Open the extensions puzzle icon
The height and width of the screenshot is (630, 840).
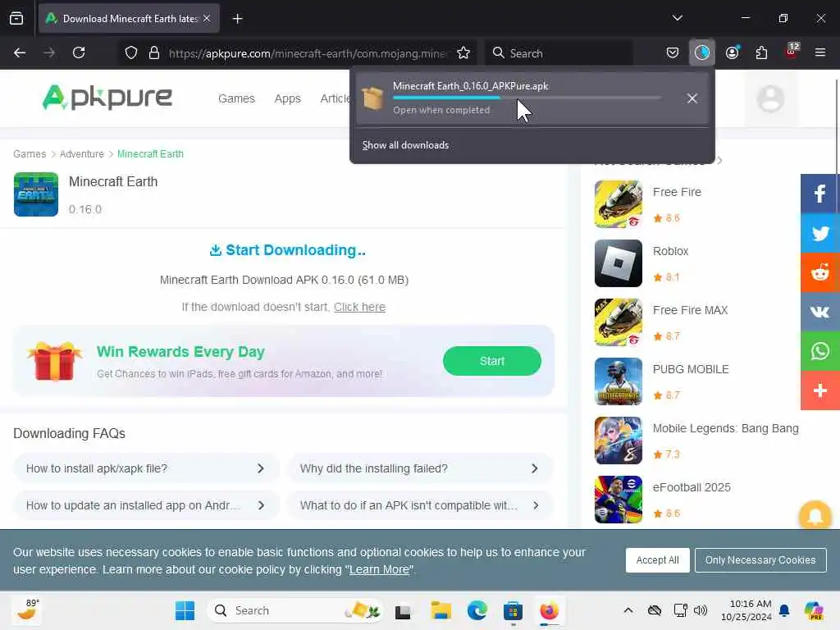(761, 52)
